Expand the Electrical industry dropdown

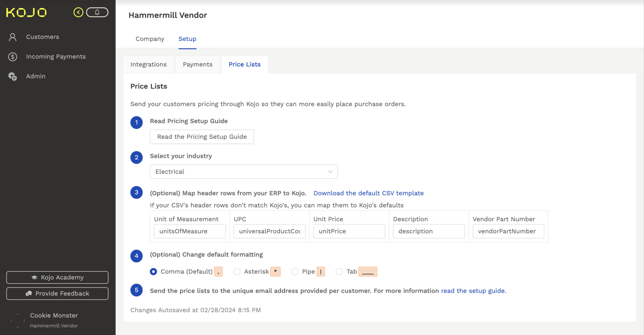(244, 172)
